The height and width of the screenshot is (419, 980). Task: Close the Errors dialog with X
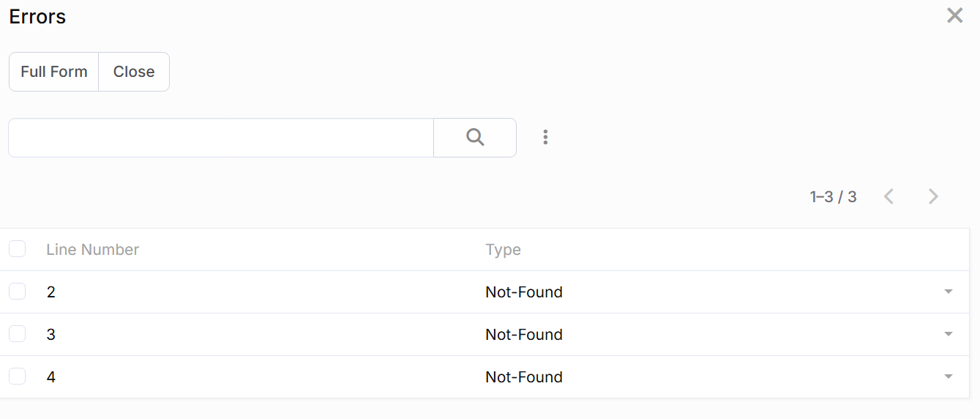click(x=954, y=16)
